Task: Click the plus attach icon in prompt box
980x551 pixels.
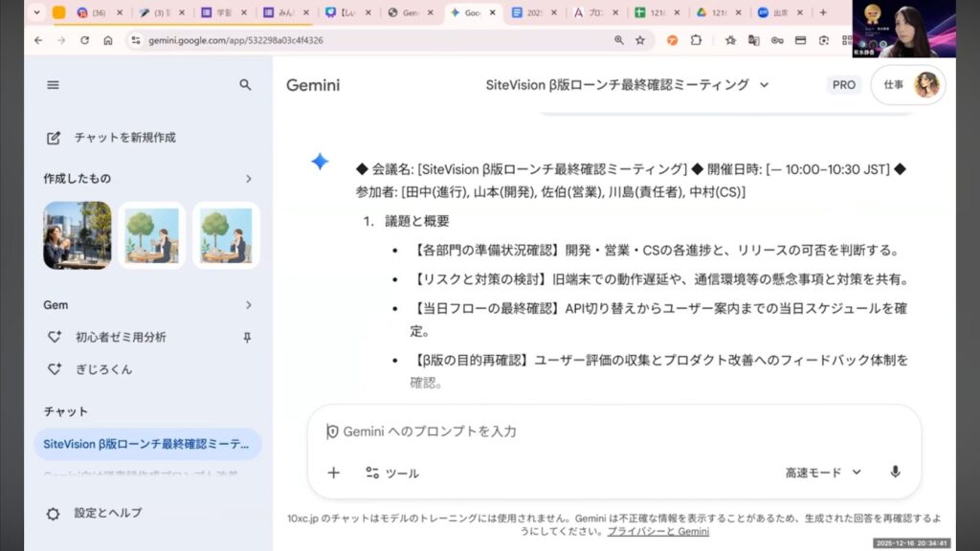Action: 333,473
